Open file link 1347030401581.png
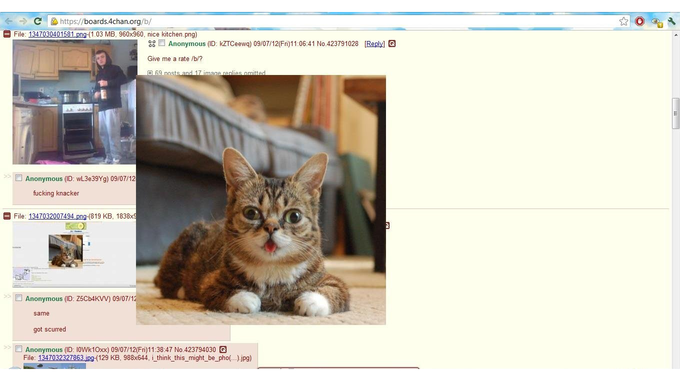Viewport: 680px width, 384px height. [x=58, y=34]
